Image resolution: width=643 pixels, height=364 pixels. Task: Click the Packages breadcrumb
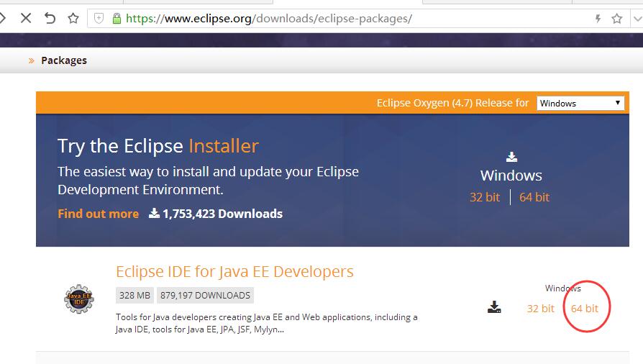pyautogui.click(x=64, y=60)
